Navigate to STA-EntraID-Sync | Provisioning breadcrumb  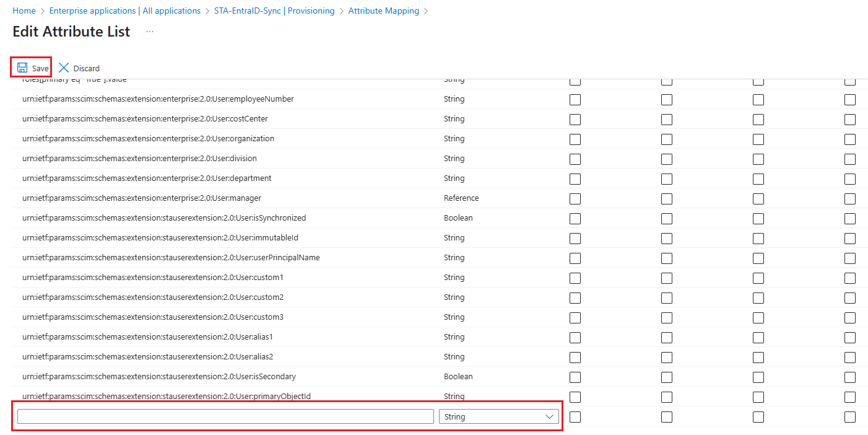pos(274,11)
